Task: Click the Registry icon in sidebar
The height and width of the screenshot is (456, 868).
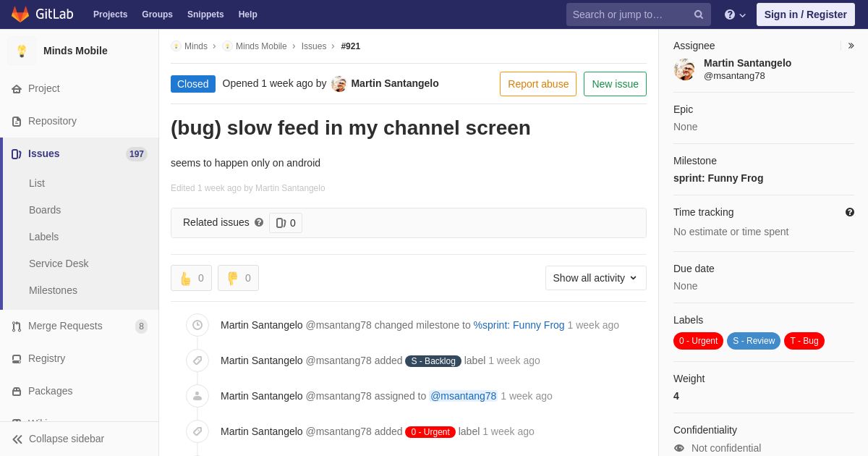Action: [x=17, y=359]
